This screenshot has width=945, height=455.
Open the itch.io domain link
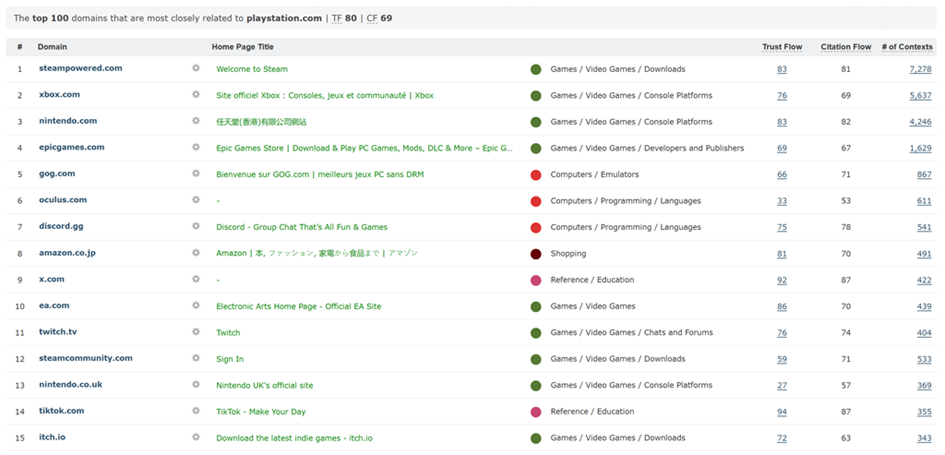[x=52, y=437]
